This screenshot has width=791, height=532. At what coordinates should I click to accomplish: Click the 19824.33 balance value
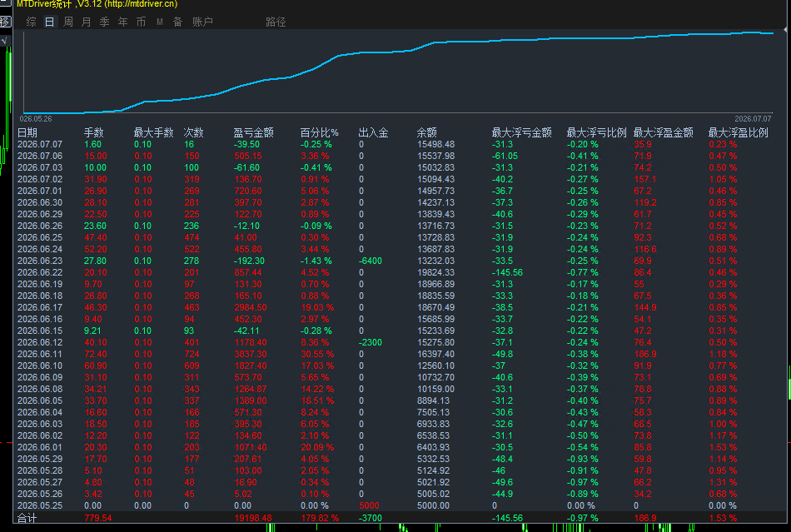click(x=435, y=272)
